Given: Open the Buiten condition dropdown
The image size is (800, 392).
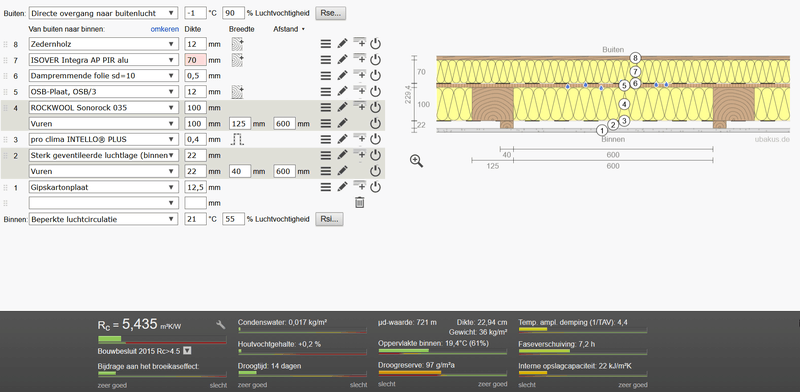Looking at the screenshot, I should pyautogui.click(x=104, y=13).
